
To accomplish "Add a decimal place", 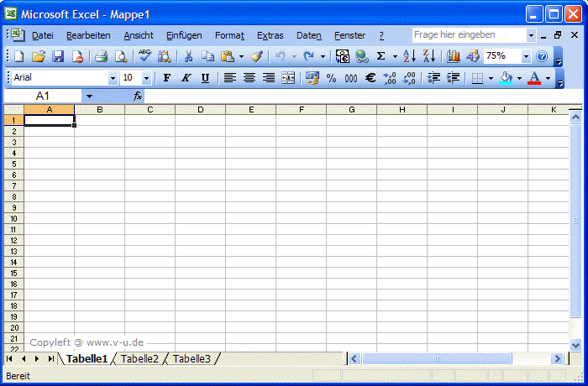I will [390, 78].
